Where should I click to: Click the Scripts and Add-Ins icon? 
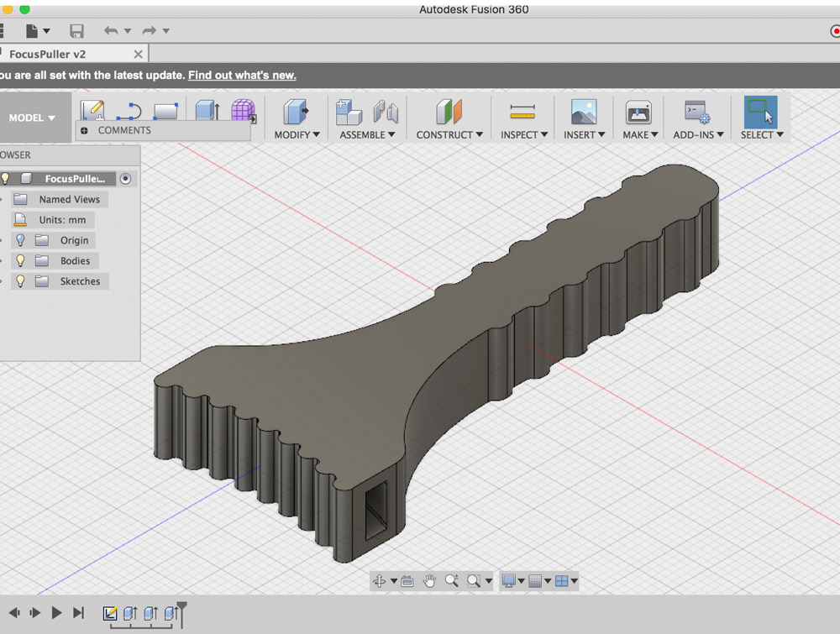697,112
